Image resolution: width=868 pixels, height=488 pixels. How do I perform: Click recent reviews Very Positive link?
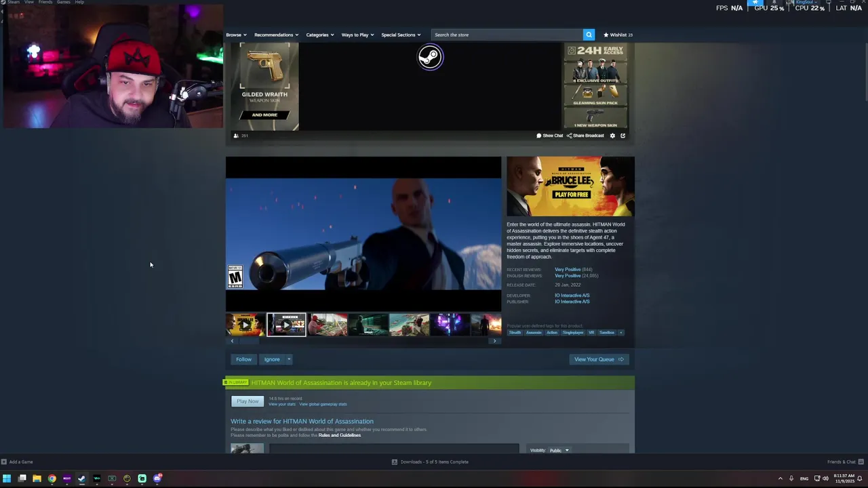point(568,270)
